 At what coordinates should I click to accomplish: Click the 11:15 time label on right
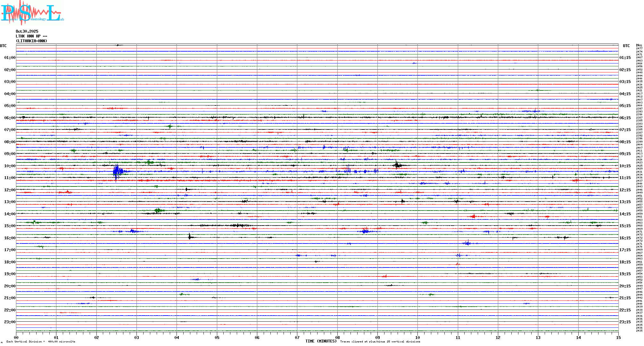tap(625, 178)
